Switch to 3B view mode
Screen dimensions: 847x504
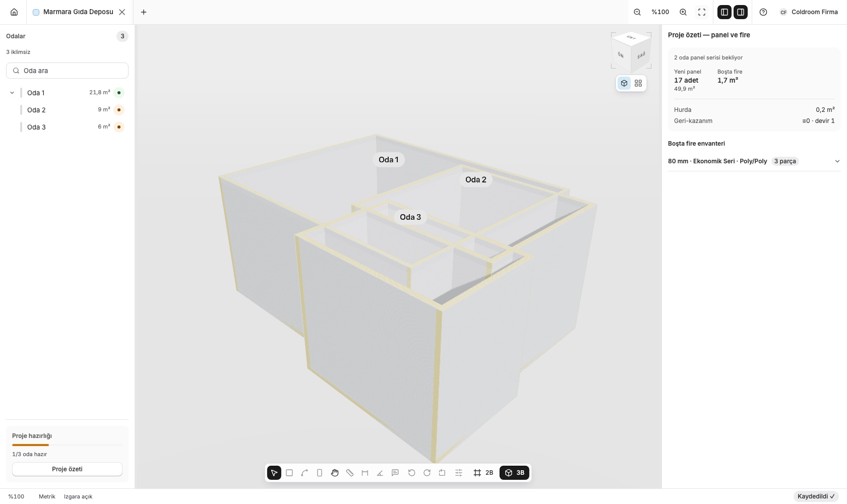(514, 473)
